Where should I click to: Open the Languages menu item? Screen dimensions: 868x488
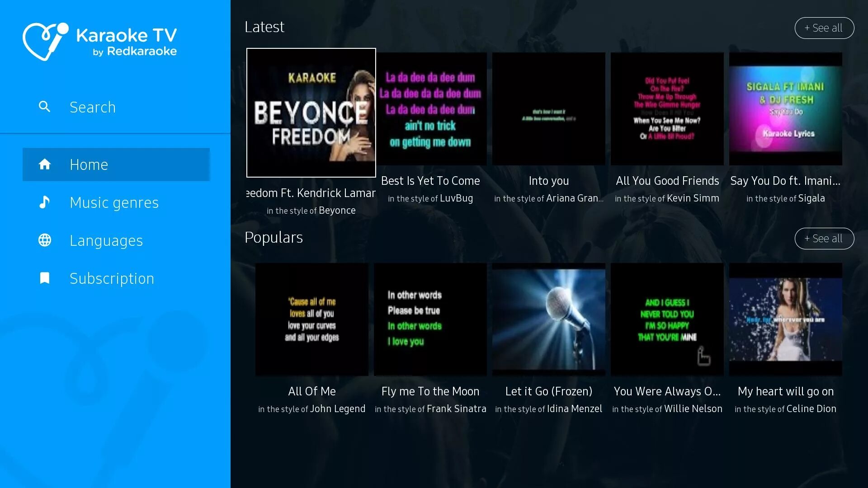[x=106, y=240]
